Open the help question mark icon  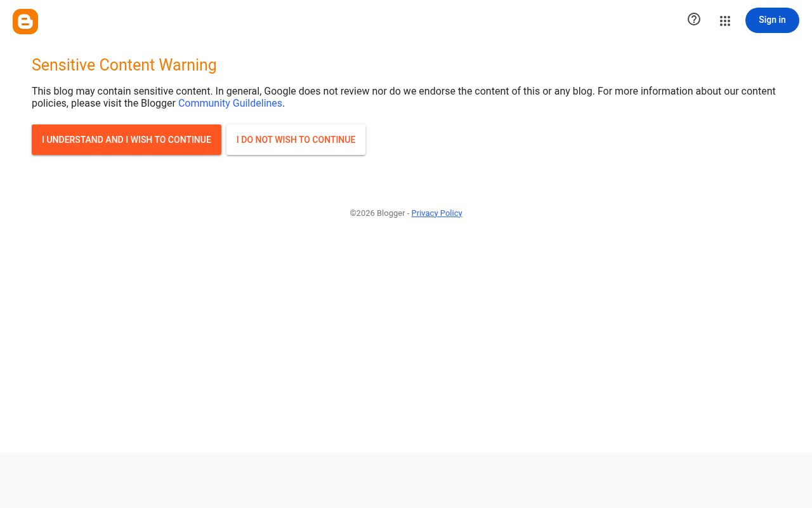click(x=694, y=20)
